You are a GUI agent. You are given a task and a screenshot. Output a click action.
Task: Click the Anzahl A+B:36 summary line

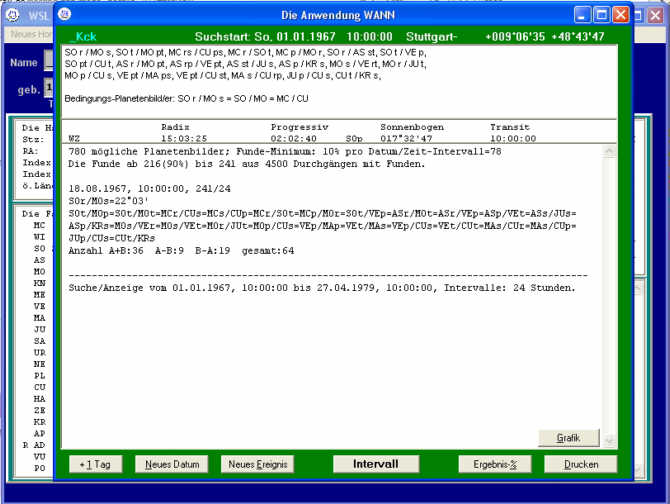(x=181, y=251)
